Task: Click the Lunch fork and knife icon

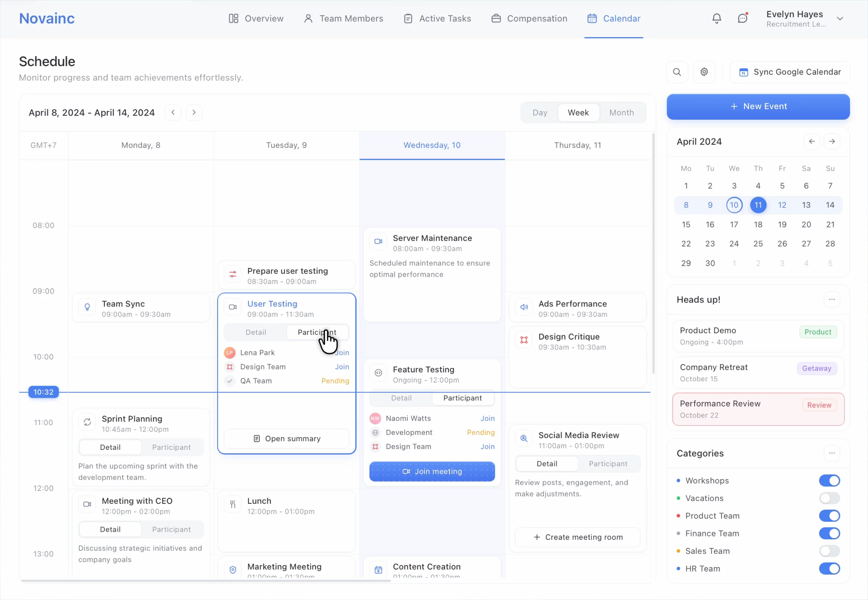Action: (x=233, y=504)
